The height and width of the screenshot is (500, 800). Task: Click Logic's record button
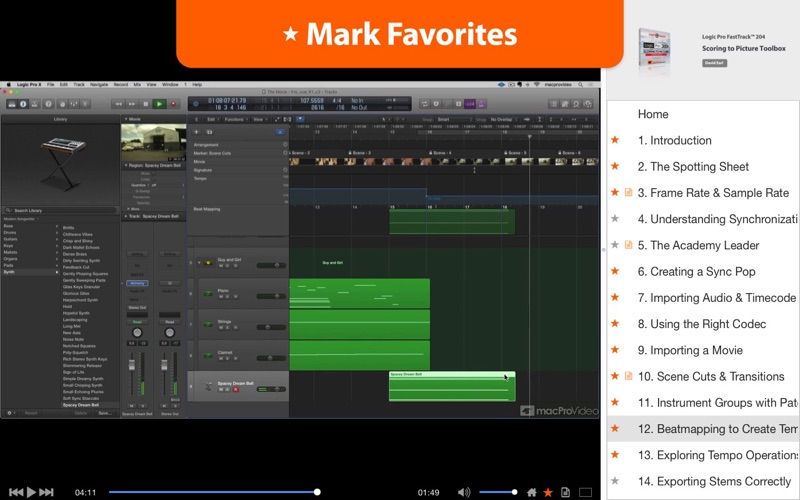pyautogui.click(x=173, y=104)
